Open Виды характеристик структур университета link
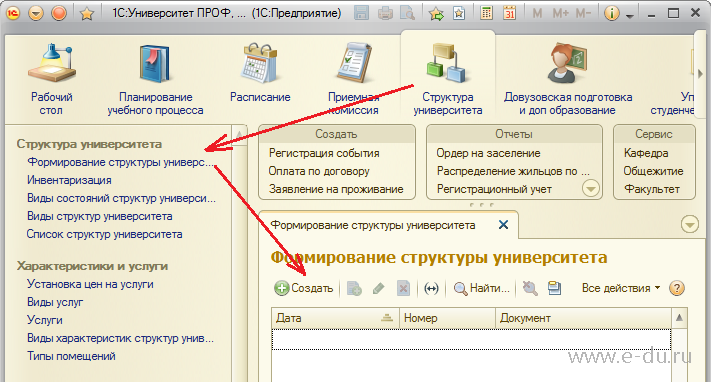The height and width of the screenshot is (382, 711). [x=120, y=338]
